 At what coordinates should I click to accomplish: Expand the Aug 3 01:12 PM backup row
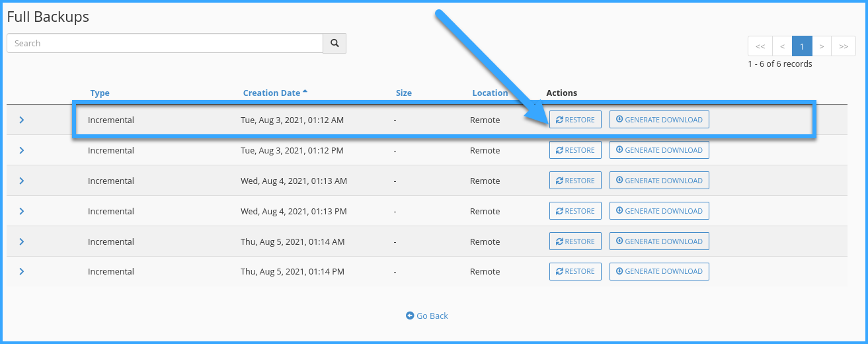[x=22, y=150]
